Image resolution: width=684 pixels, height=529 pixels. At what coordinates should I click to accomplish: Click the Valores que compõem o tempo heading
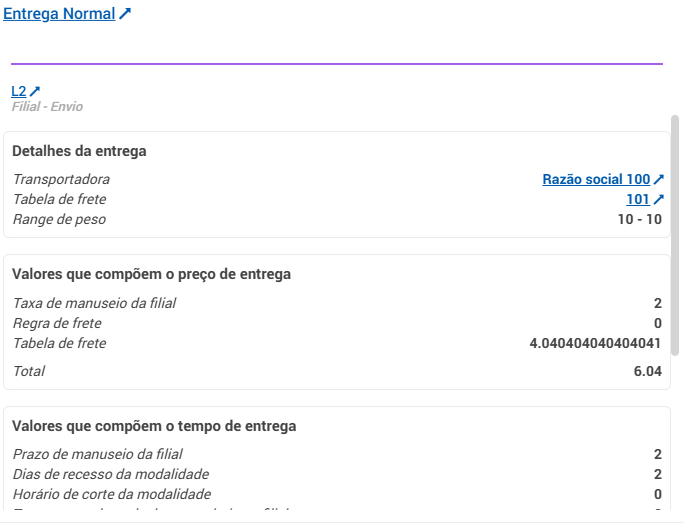coord(154,426)
